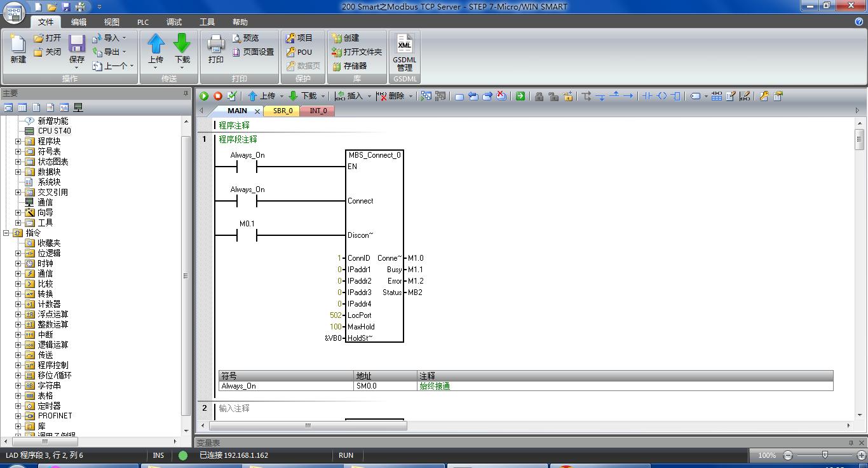
Task: Switch to the 编辑 ribbon tab
Action: pos(79,22)
